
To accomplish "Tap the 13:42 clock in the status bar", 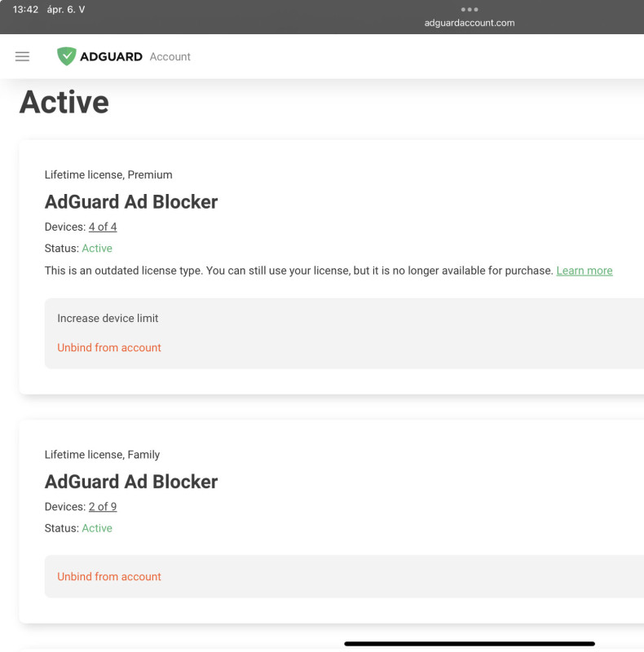I will [x=26, y=10].
